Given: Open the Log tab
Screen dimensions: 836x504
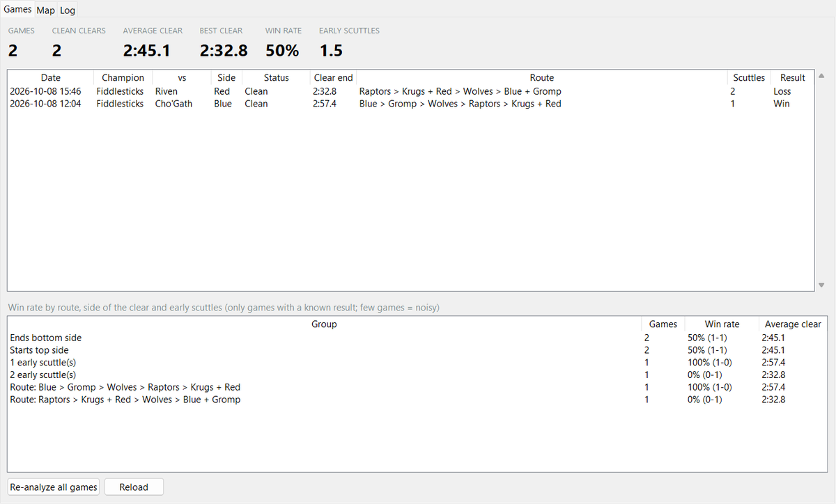Looking at the screenshot, I should pyautogui.click(x=68, y=10).
